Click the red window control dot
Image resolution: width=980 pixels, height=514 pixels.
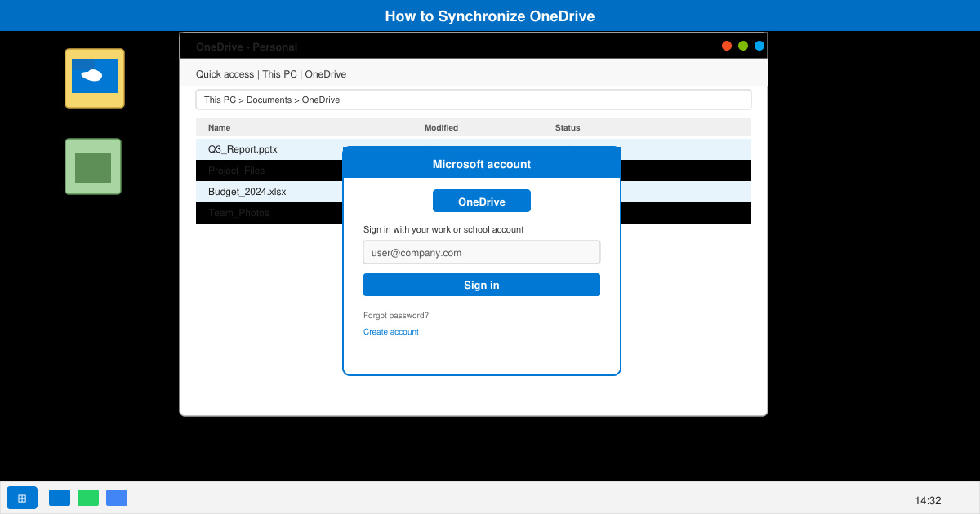(x=727, y=46)
